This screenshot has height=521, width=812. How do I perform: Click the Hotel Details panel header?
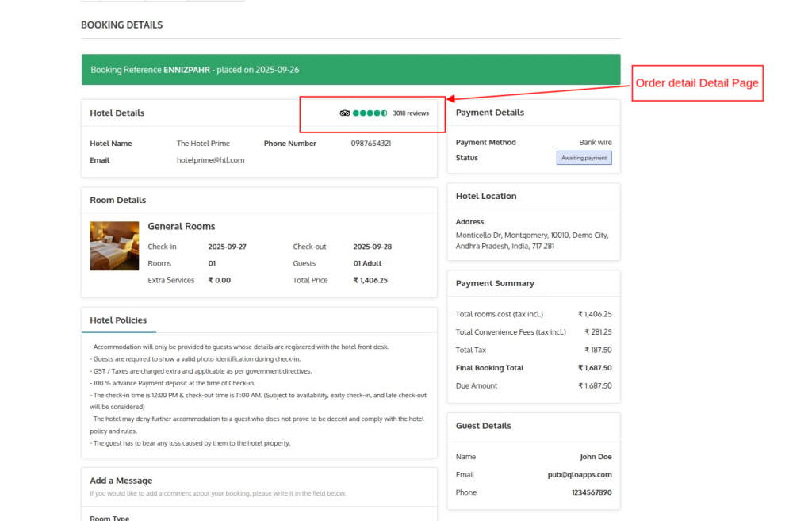tap(117, 113)
